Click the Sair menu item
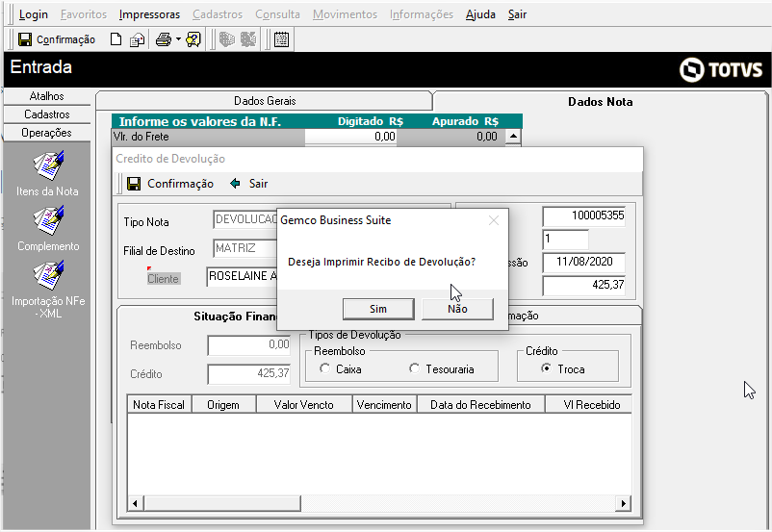 tap(518, 14)
